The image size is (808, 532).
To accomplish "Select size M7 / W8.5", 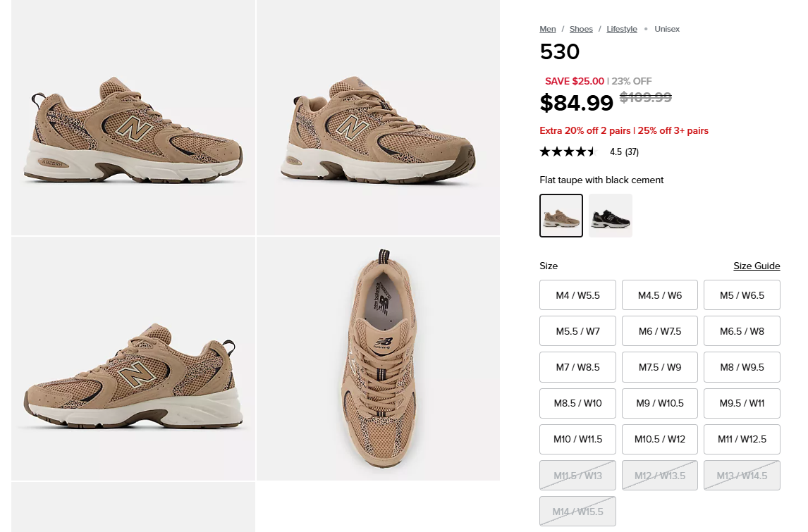I will pos(577,367).
